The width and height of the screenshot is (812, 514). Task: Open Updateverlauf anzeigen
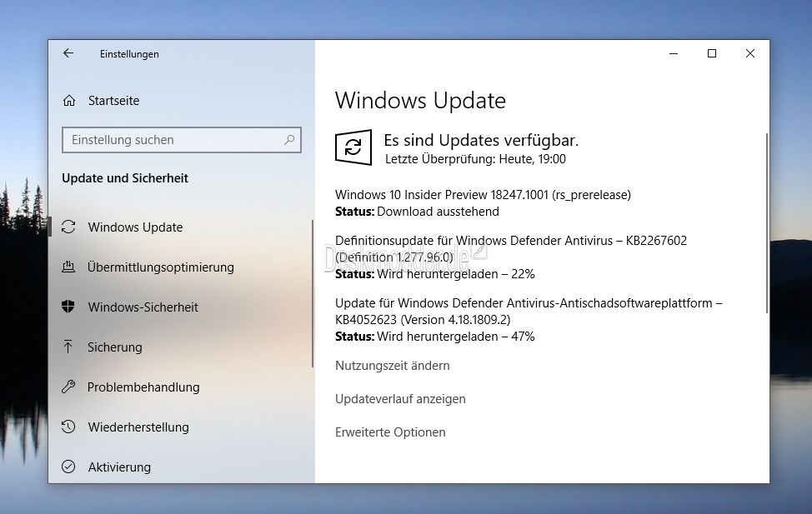400,399
